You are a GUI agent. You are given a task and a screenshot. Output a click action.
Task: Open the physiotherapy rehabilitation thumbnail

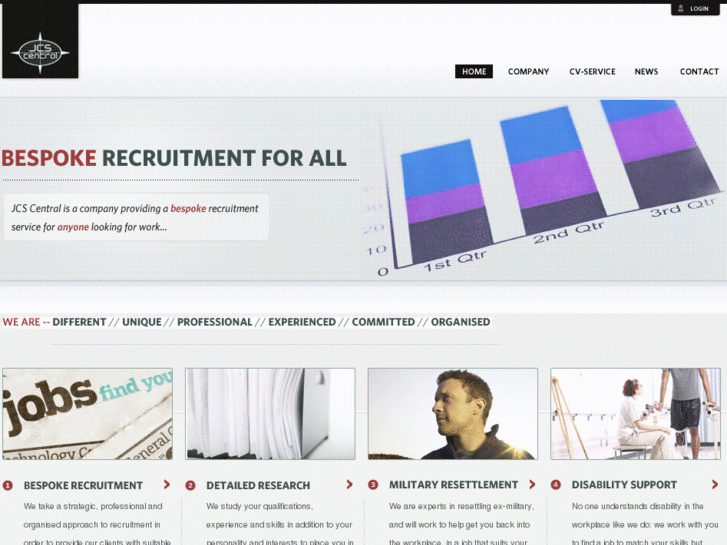pyautogui.click(x=636, y=414)
